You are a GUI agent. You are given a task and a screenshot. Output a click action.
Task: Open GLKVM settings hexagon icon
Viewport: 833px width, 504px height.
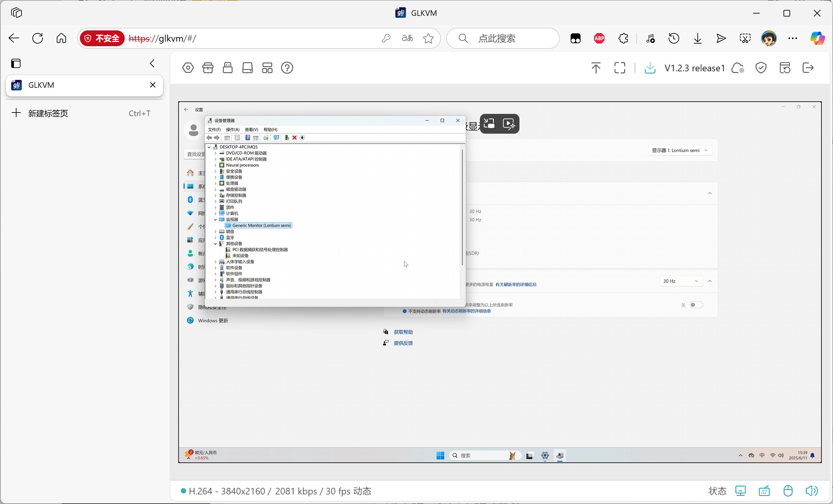coord(188,68)
